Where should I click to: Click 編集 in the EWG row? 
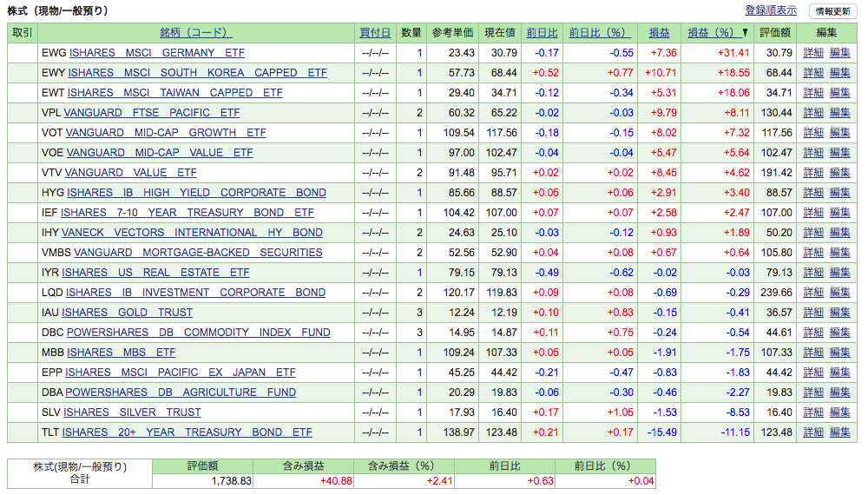click(839, 53)
